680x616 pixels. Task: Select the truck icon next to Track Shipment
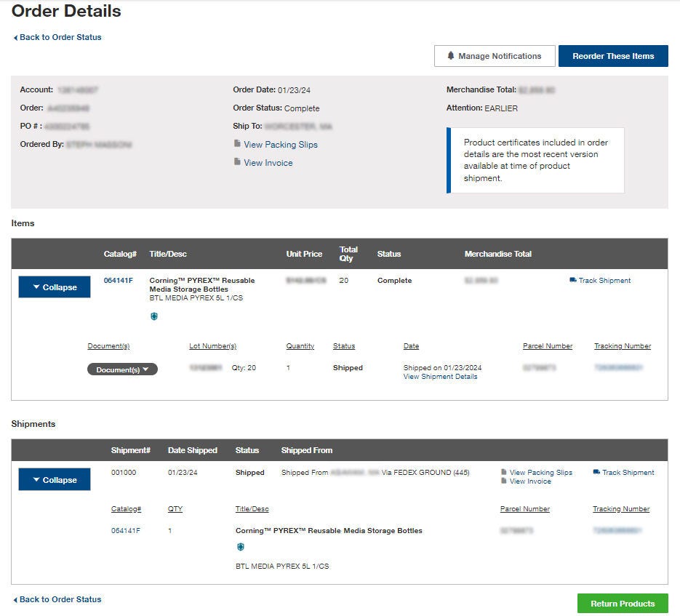click(572, 280)
